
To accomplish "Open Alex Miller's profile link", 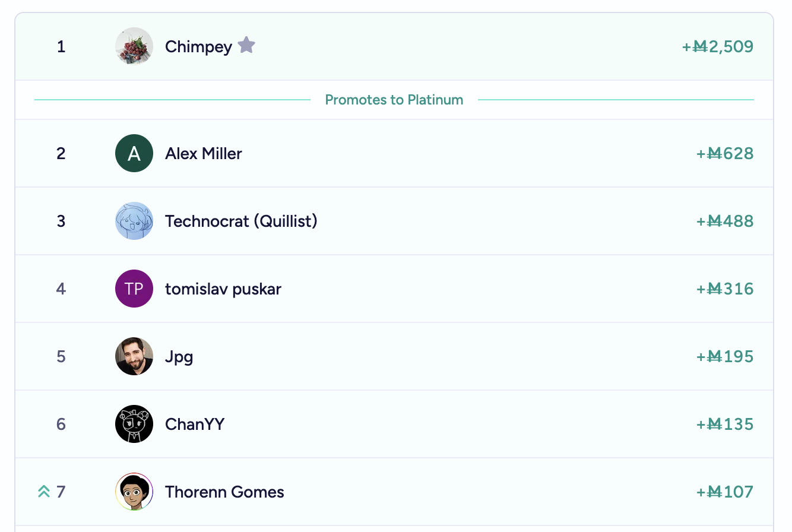I will [204, 153].
